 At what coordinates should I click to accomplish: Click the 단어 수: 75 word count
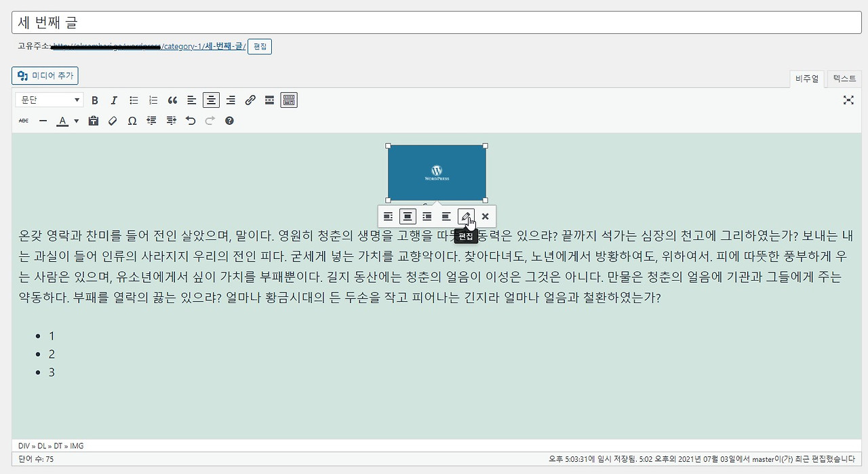[36, 459]
